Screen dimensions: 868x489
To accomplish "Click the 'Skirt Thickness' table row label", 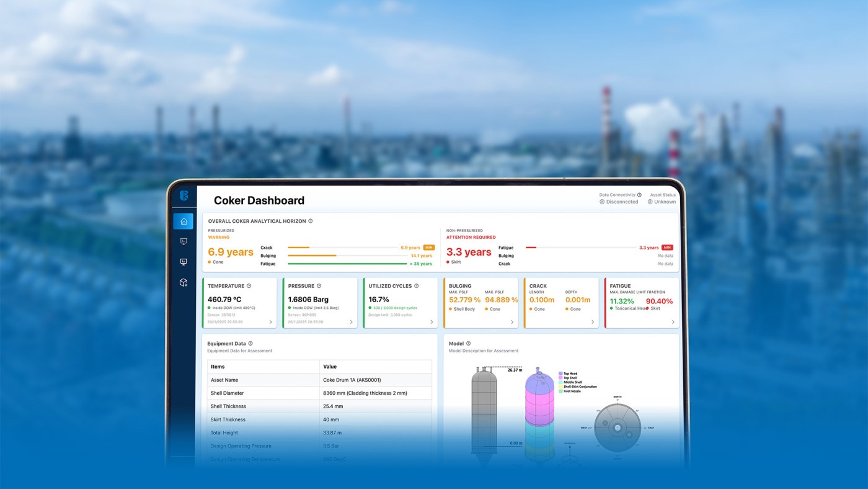I will [228, 419].
